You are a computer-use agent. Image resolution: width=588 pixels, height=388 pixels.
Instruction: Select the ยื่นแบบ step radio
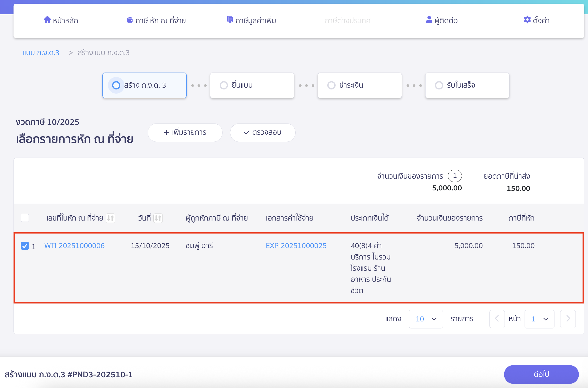(x=224, y=85)
